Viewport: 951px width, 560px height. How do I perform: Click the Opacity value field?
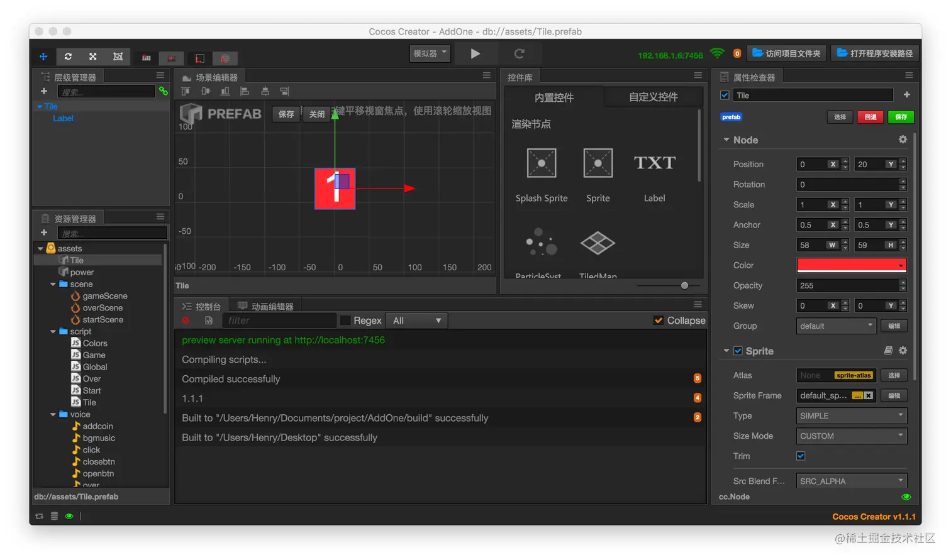coord(848,285)
